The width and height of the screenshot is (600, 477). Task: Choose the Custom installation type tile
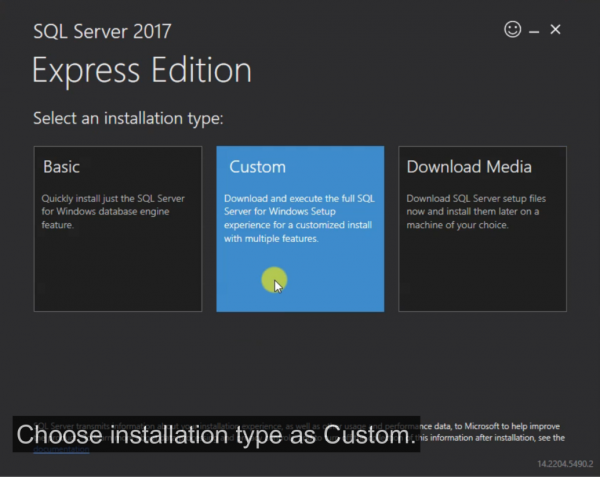click(x=300, y=228)
